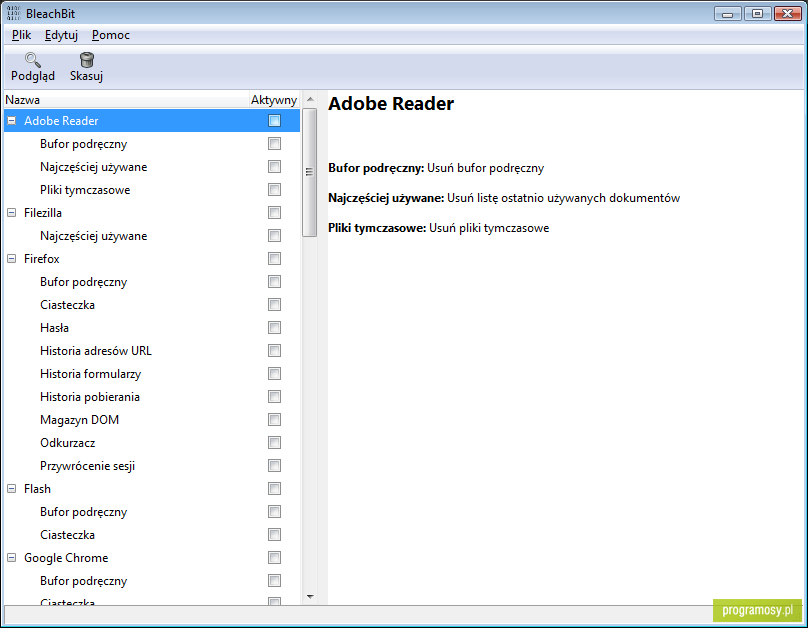Enable the Historia pobierania checkbox
This screenshot has height=628, width=808.
(275, 397)
